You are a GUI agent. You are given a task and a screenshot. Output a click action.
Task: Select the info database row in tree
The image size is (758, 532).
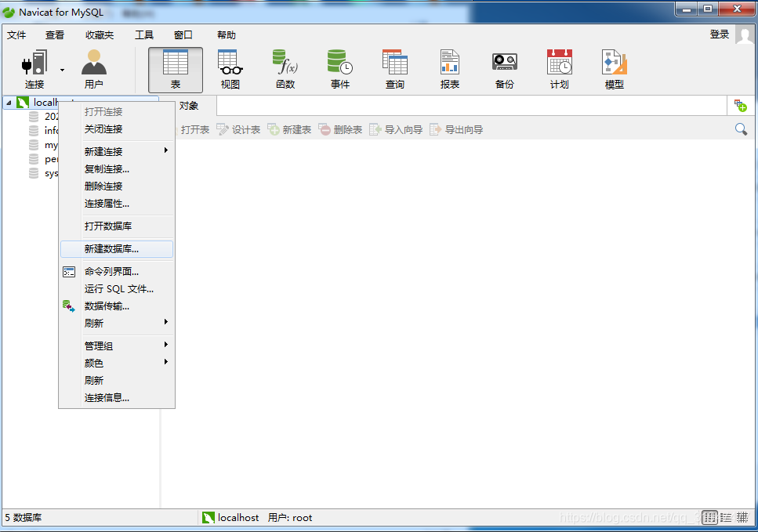pyautogui.click(x=44, y=131)
